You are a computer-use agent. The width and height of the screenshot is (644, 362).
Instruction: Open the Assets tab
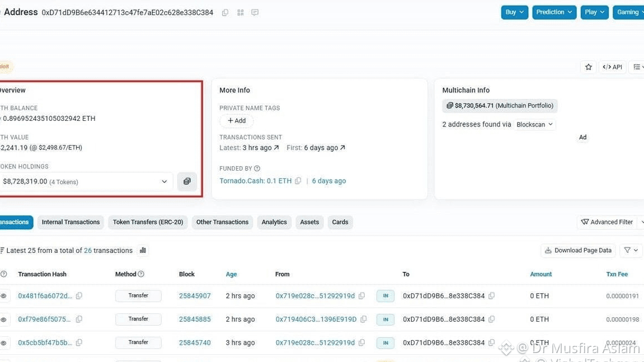[x=309, y=222]
